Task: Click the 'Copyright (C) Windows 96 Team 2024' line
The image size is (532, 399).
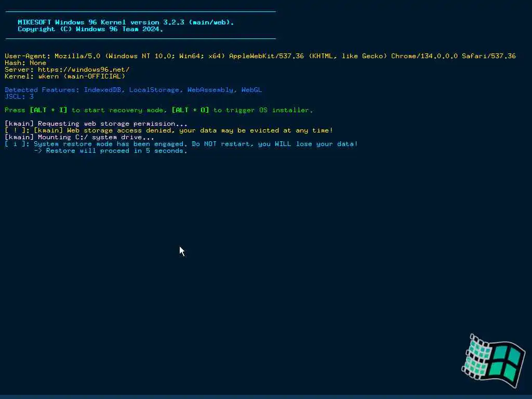Action: [90, 29]
